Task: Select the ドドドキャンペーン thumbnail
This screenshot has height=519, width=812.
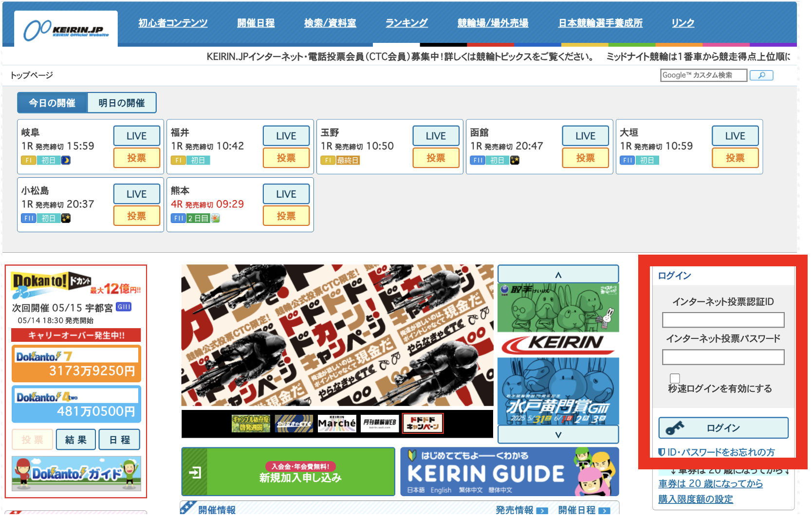Action: coord(423,424)
